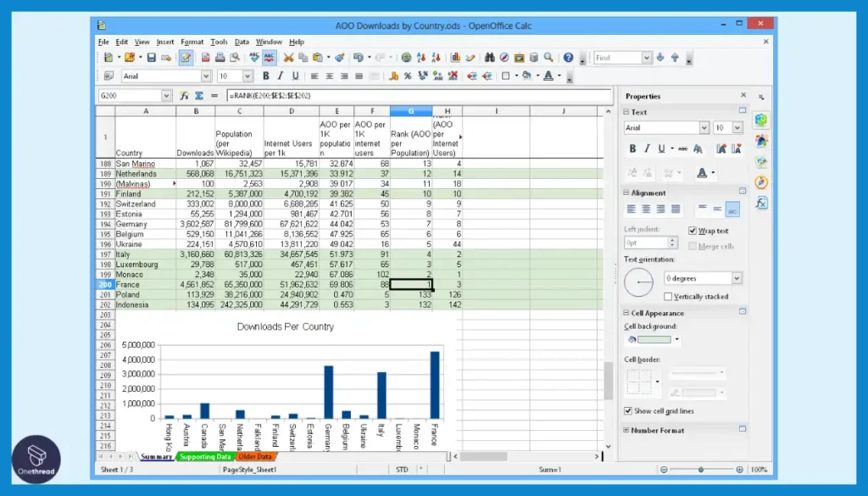The width and height of the screenshot is (868, 496).
Task: Open the Function Wizard fx icon
Action: coord(184,96)
